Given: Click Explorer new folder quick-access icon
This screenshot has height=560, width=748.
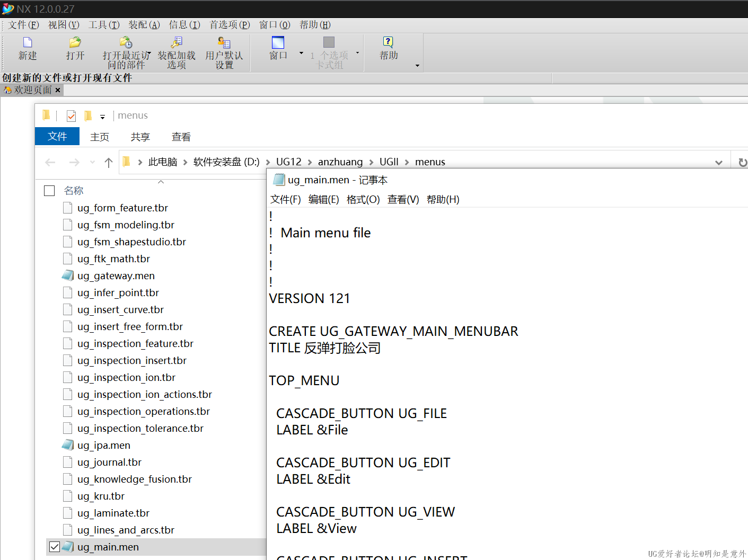Looking at the screenshot, I should click(88, 115).
